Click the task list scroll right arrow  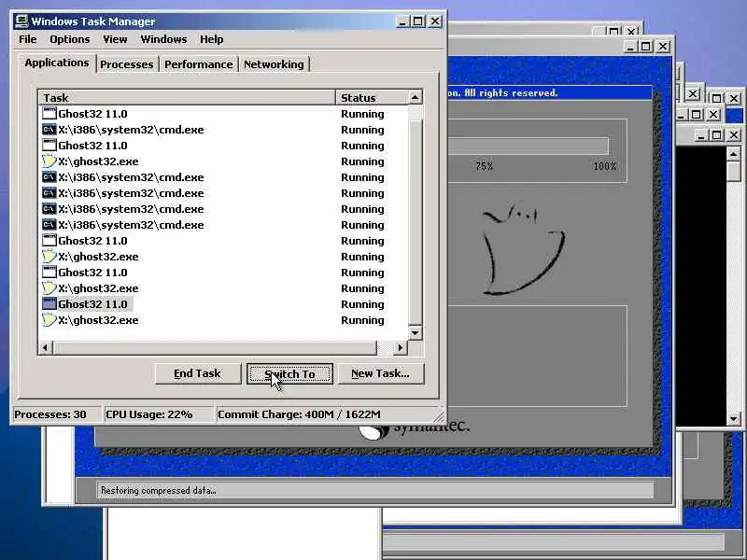(401, 347)
